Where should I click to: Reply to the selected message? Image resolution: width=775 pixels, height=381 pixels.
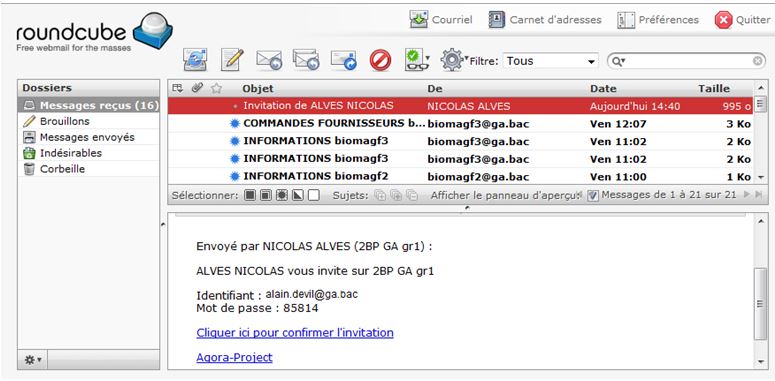(269, 60)
